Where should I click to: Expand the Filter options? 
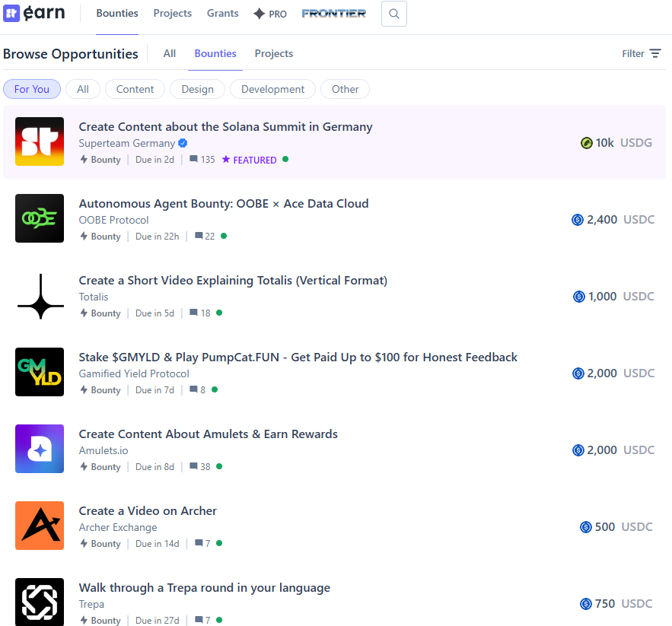pos(641,53)
